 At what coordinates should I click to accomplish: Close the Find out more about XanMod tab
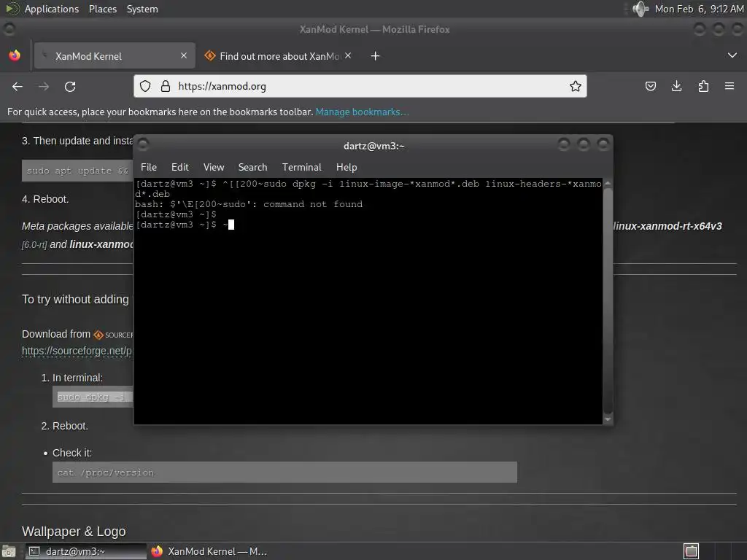348,55
